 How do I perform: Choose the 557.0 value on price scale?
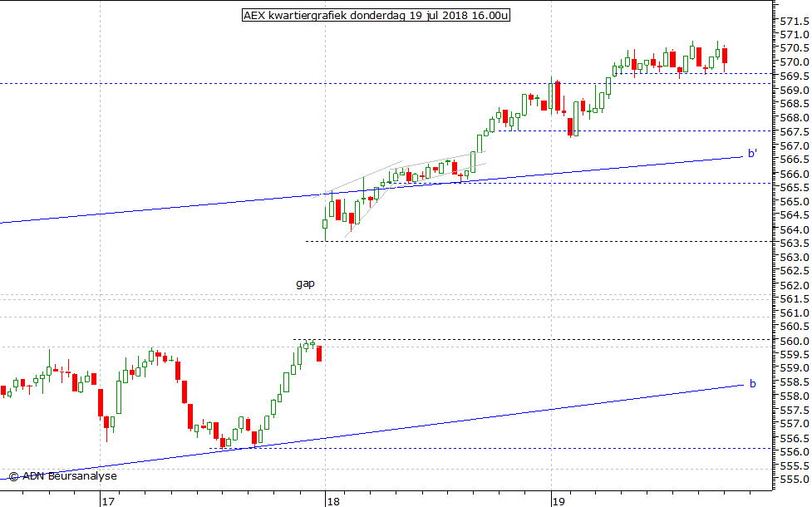[795, 424]
